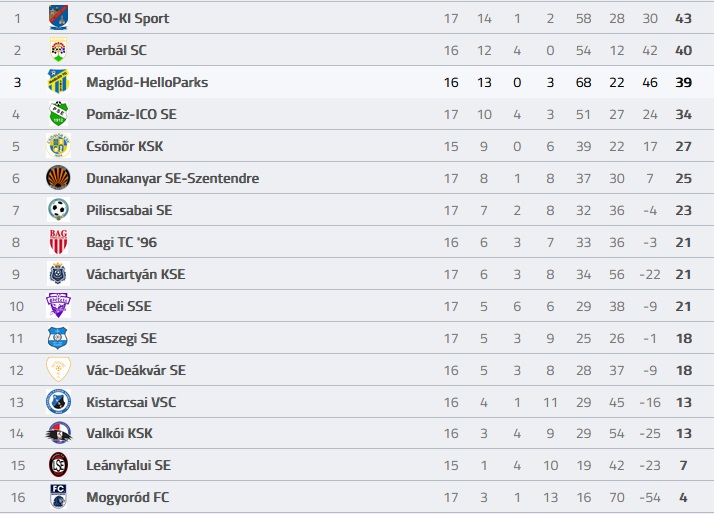Image resolution: width=714 pixels, height=514 pixels.
Task: Open the Mogyoród FC crest
Action: pos(58,497)
